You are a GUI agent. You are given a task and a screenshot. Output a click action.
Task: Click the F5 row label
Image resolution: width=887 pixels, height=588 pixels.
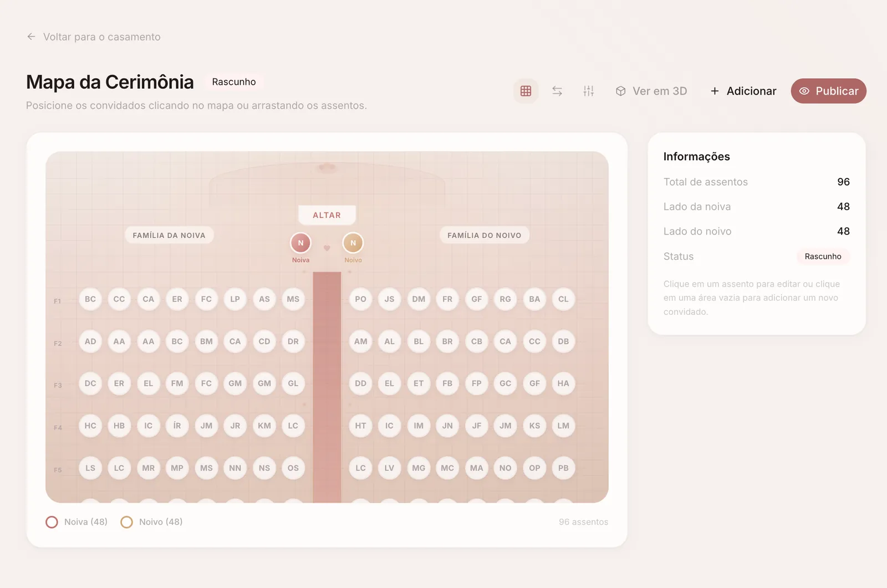pos(58,470)
